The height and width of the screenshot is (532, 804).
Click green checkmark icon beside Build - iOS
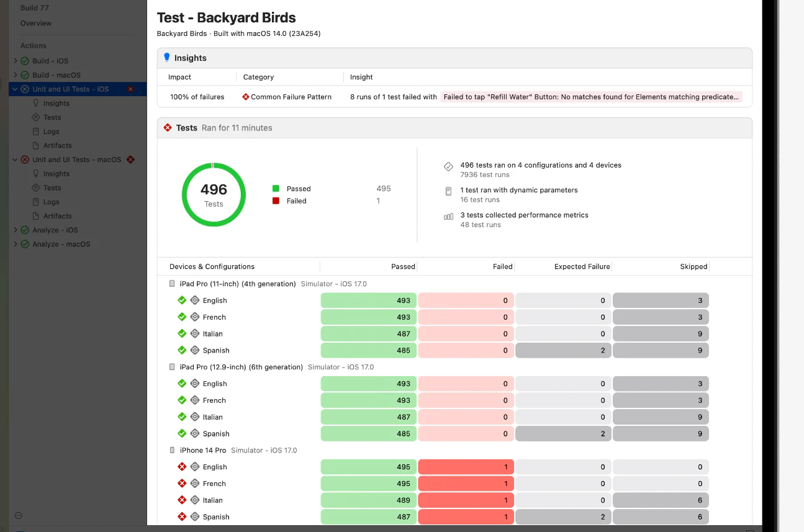(25, 61)
